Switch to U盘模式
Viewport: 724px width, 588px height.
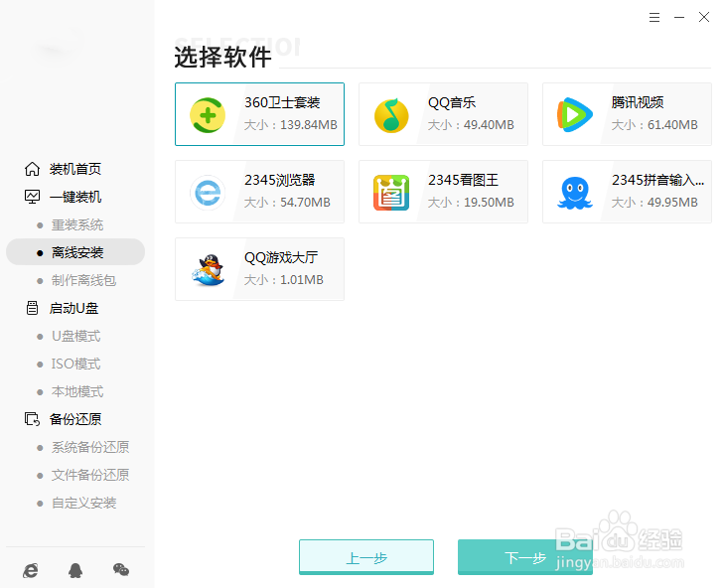[x=76, y=336]
